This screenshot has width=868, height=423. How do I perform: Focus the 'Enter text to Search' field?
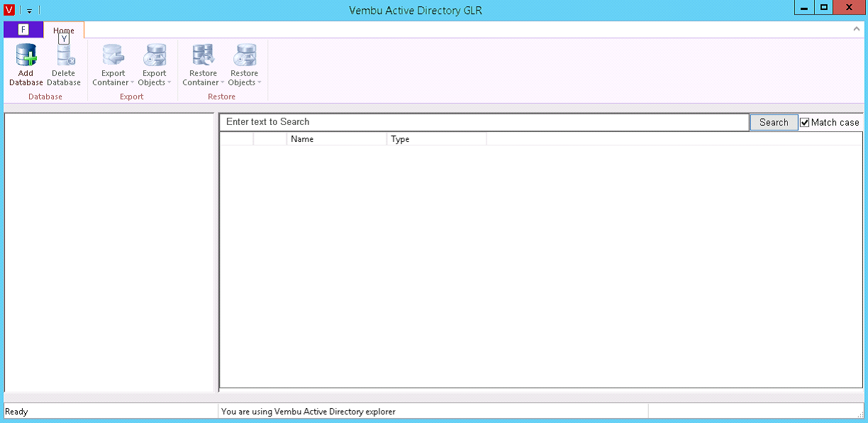[x=484, y=122]
